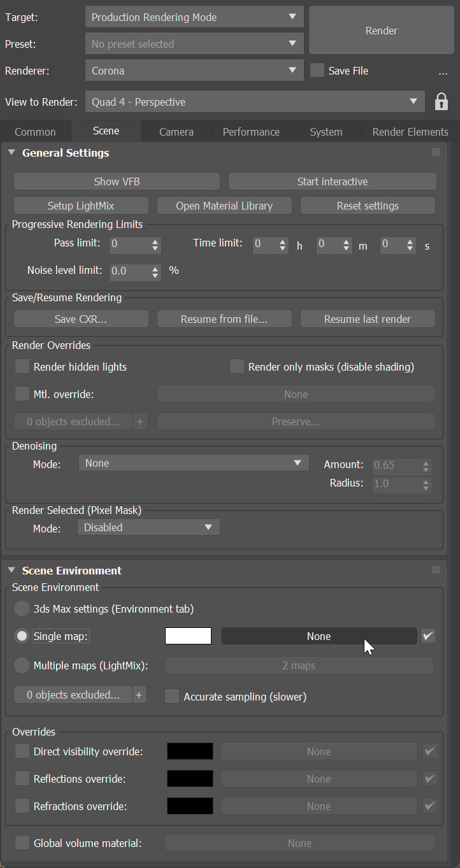Click the ellipsis button next to Save File
This screenshot has height=868, width=460.
click(x=443, y=71)
